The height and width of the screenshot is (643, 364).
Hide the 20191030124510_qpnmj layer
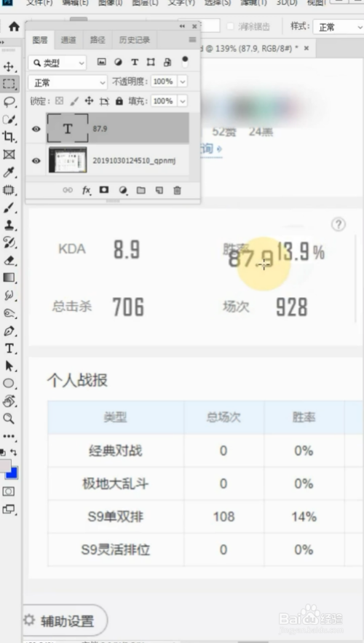[36, 160]
